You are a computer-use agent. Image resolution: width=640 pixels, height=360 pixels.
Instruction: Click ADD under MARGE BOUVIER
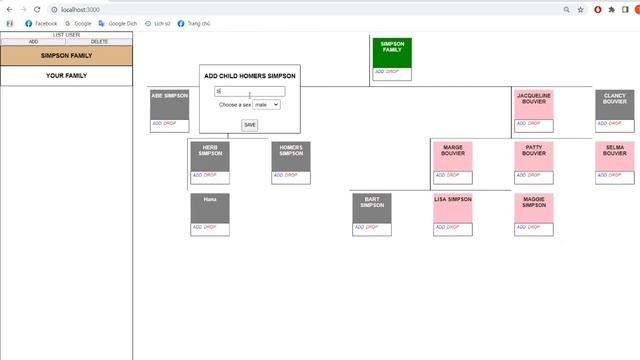point(440,175)
